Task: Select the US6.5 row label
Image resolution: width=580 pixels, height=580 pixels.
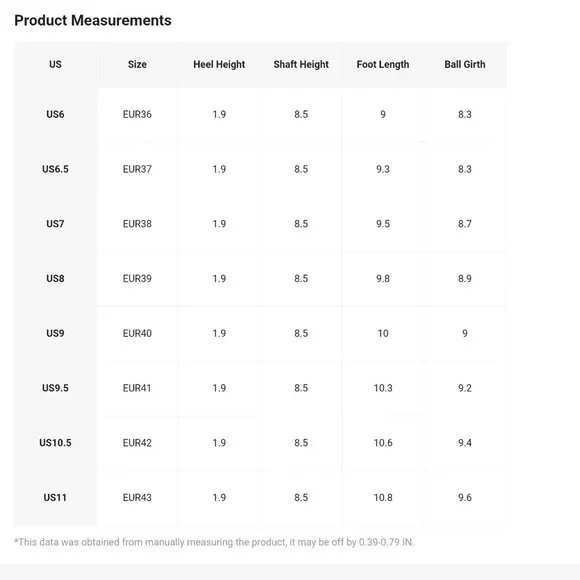Action: click(55, 169)
